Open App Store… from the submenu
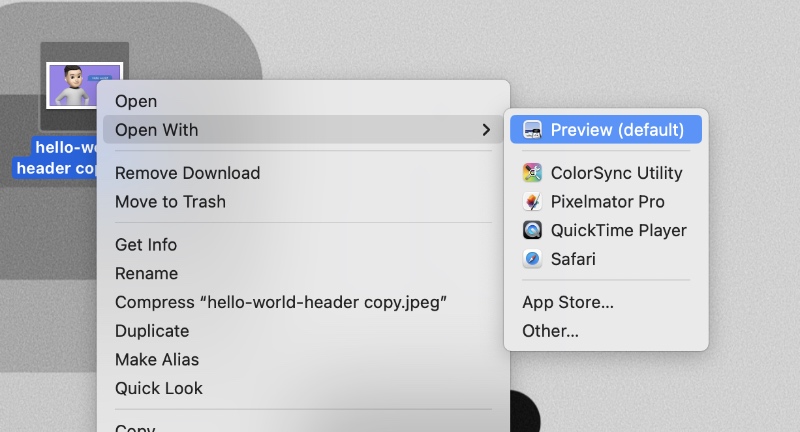Viewport: 800px width, 432px height. 568,302
